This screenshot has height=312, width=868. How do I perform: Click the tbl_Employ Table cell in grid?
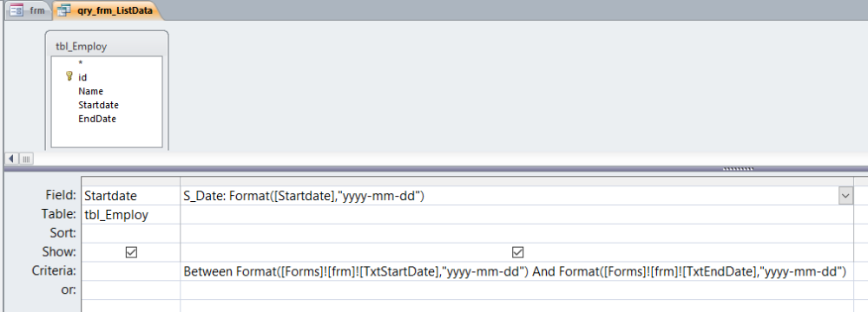(131, 215)
